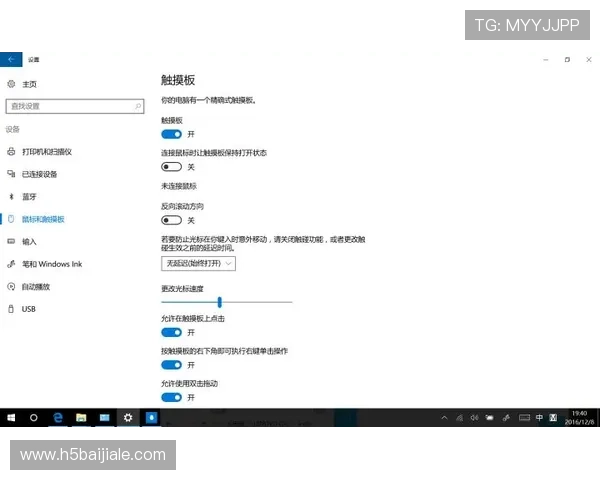Open 已连接设备 connected devices icon
Image resolution: width=600 pixels, height=480 pixels.
(11, 174)
